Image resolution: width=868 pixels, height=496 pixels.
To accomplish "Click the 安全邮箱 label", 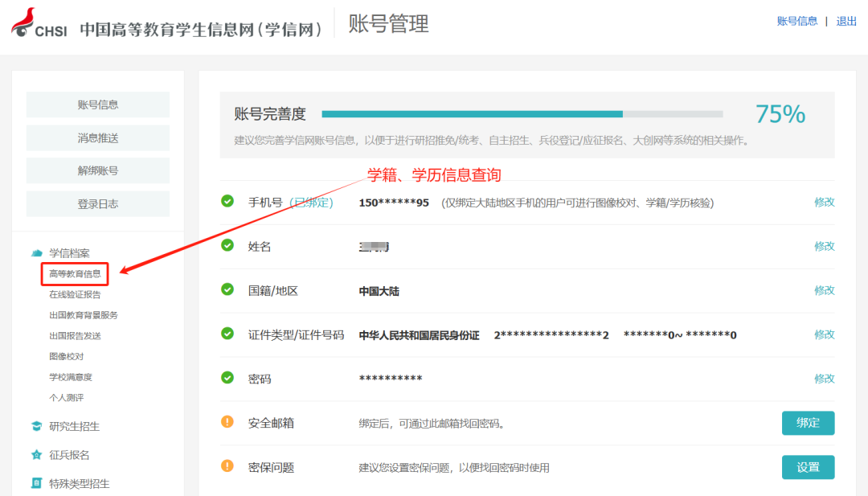I will 271,423.
